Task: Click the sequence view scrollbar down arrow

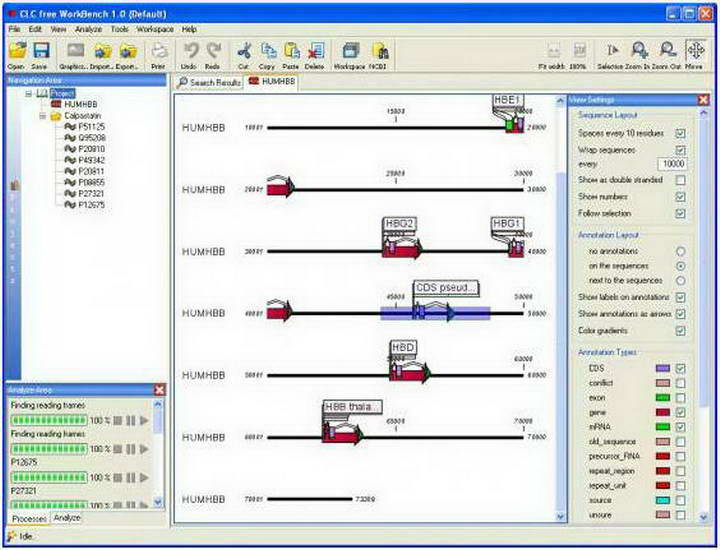Action: pyautogui.click(x=560, y=517)
